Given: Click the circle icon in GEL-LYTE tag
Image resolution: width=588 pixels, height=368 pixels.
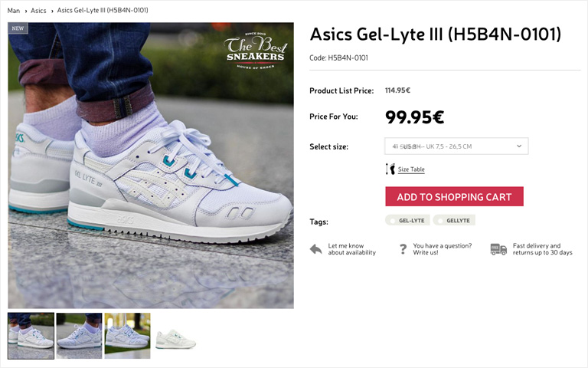Looking at the screenshot, I should (392, 221).
